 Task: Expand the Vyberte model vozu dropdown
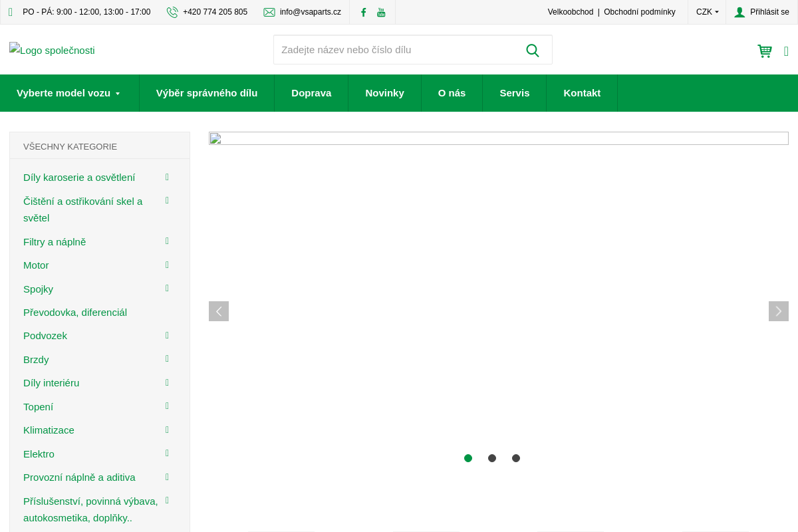point(69,93)
